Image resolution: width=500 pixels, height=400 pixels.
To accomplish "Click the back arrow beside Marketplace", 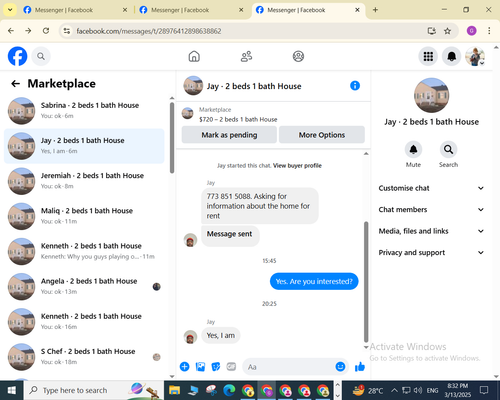I will tap(15, 84).
